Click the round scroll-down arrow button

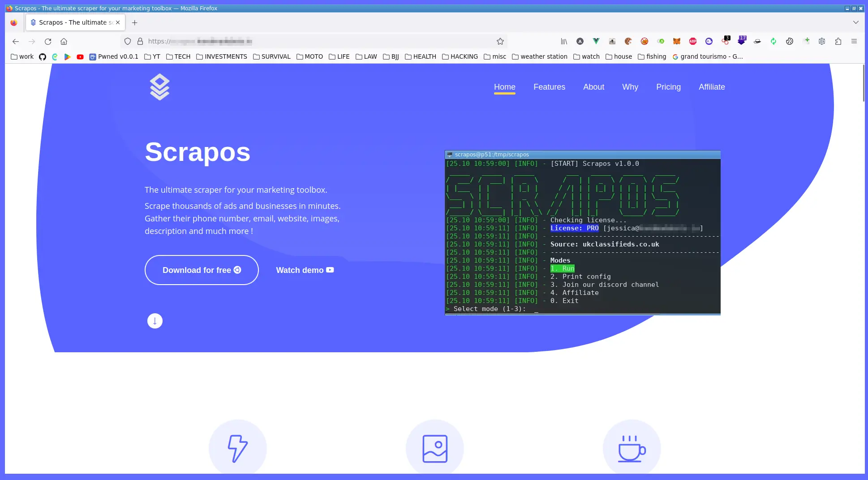click(x=155, y=321)
